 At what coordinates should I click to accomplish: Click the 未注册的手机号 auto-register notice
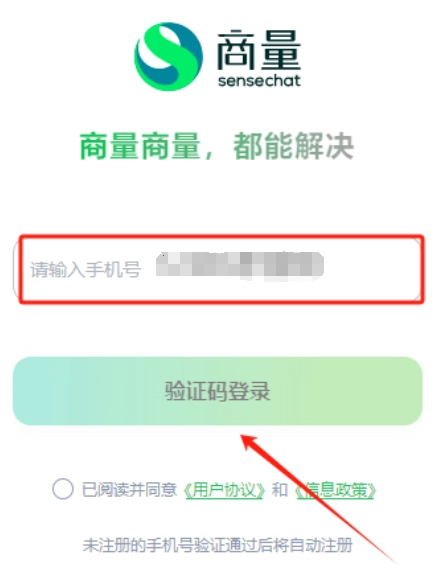coord(217,545)
